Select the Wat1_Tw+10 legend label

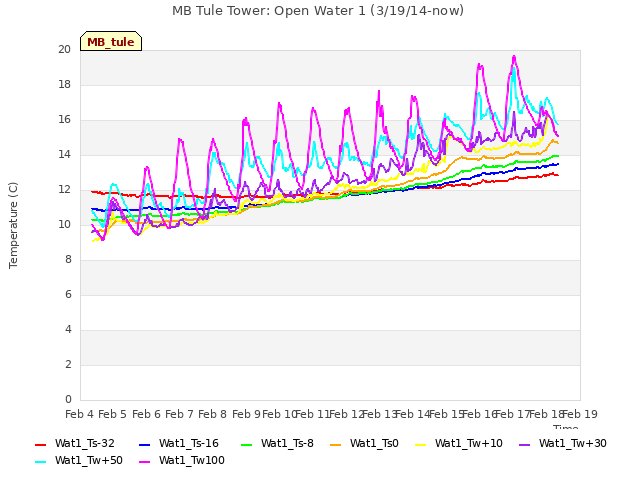pos(469,444)
